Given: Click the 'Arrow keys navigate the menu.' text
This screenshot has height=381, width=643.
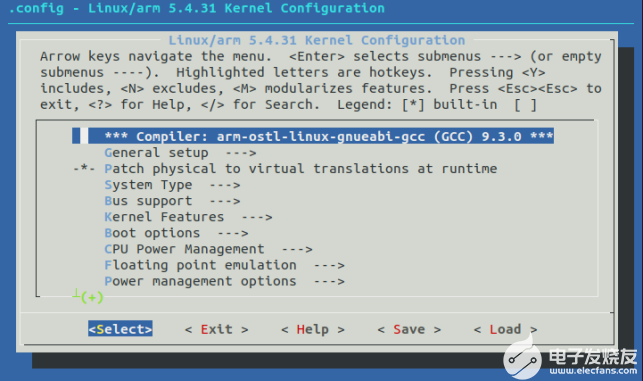Looking at the screenshot, I should 156,56.
